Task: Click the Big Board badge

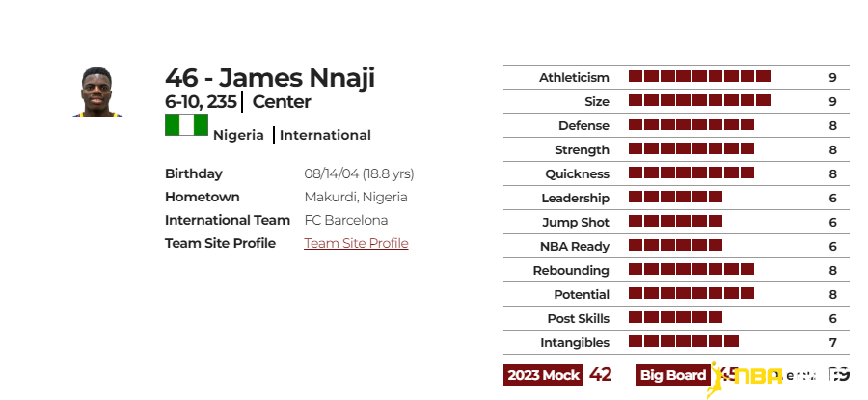Action: click(x=672, y=375)
